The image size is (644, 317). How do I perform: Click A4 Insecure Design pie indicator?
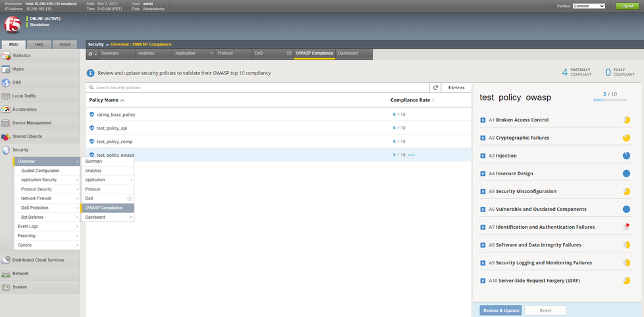pyautogui.click(x=626, y=173)
